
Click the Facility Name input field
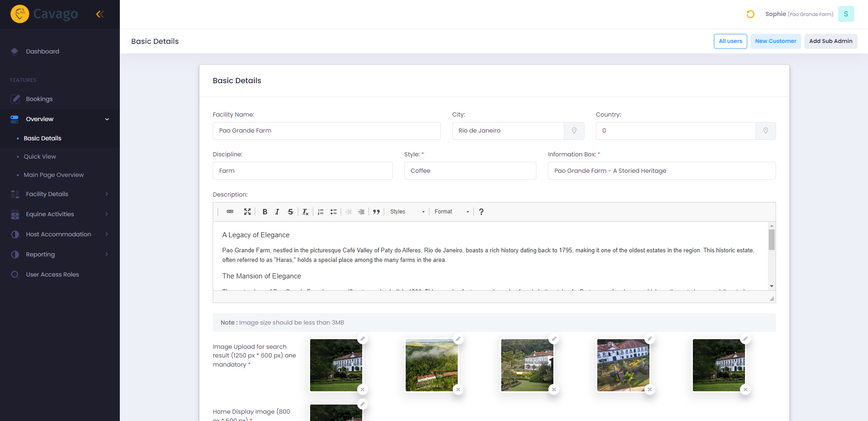pyautogui.click(x=327, y=131)
